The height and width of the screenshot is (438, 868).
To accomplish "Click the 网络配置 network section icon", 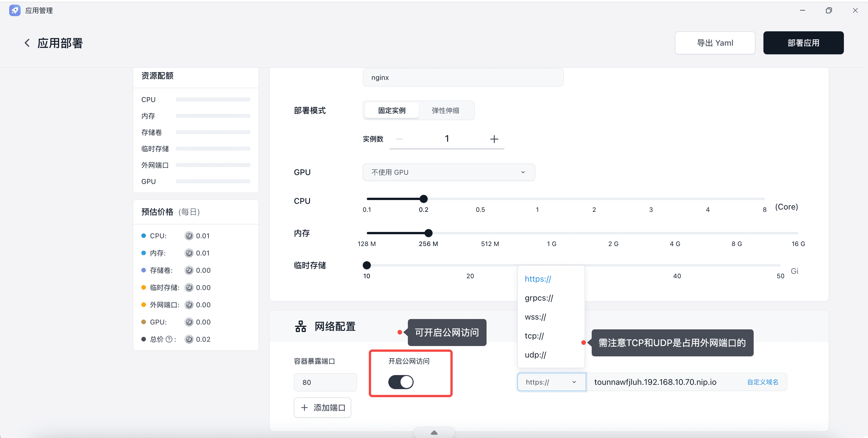I will (x=300, y=326).
